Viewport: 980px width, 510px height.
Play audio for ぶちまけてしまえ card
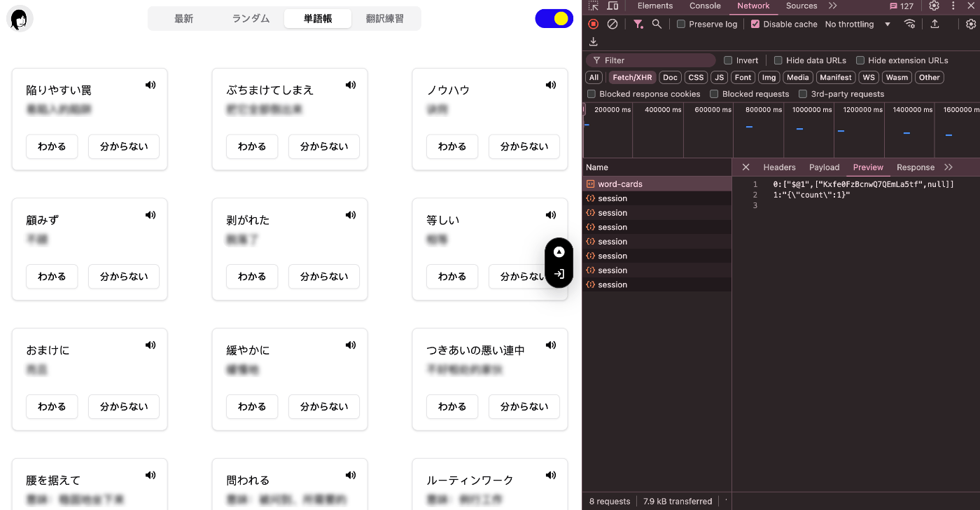pos(351,85)
